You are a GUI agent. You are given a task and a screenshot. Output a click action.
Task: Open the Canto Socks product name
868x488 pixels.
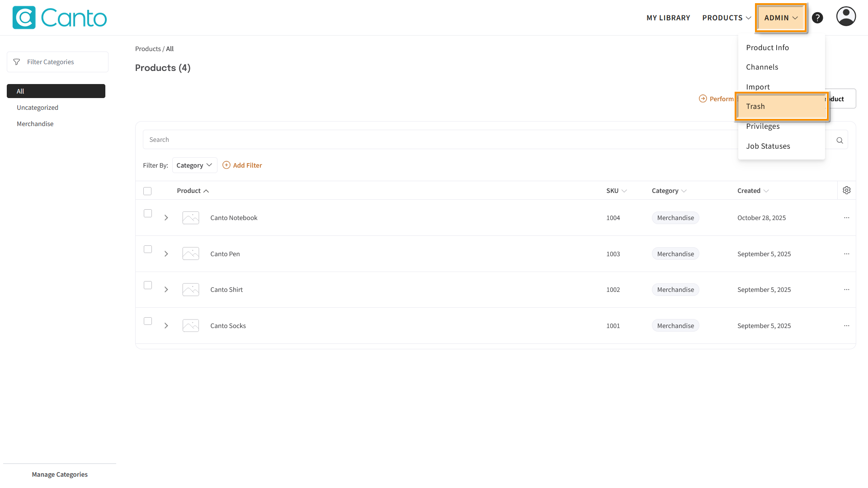pos(228,326)
